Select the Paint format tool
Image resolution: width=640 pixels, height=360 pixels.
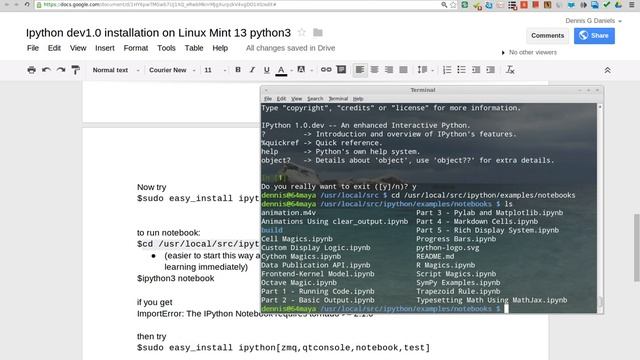(x=76, y=70)
